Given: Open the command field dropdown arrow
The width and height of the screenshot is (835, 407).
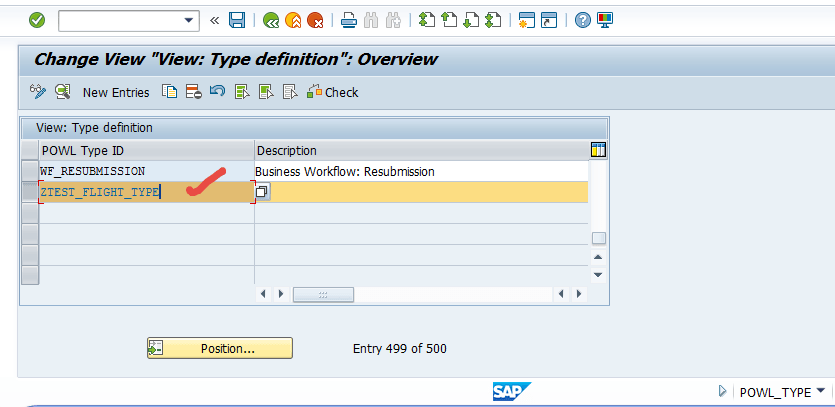Looking at the screenshot, I should click(x=190, y=20).
